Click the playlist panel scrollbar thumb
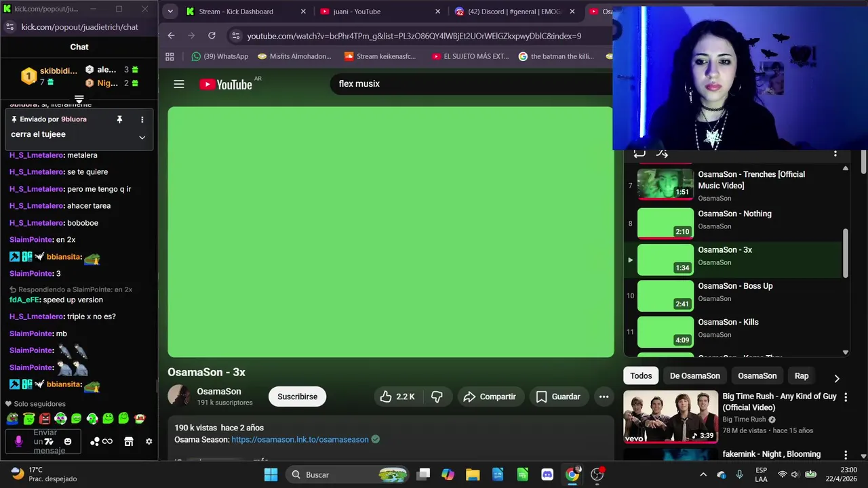The height and width of the screenshot is (488, 868). (x=845, y=253)
